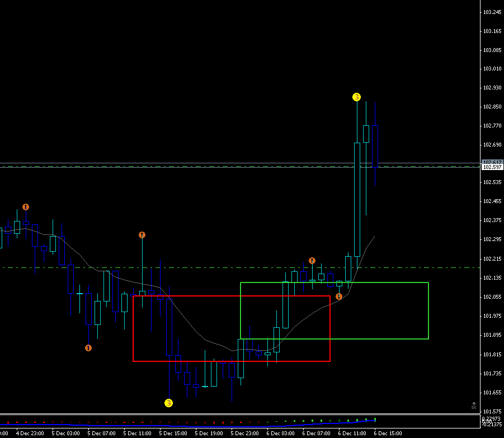Click the orange 1 marker overlapping the green rectangle's top edge
504x438 pixels.
(339, 296)
